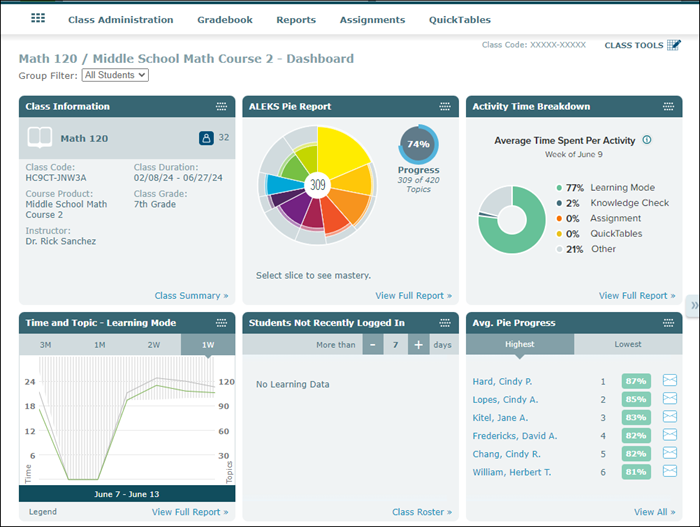Switch Avg. Pie Progress to Lowest
Image resolution: width=700 pixels, height=527 pixels.
[628, 344]
